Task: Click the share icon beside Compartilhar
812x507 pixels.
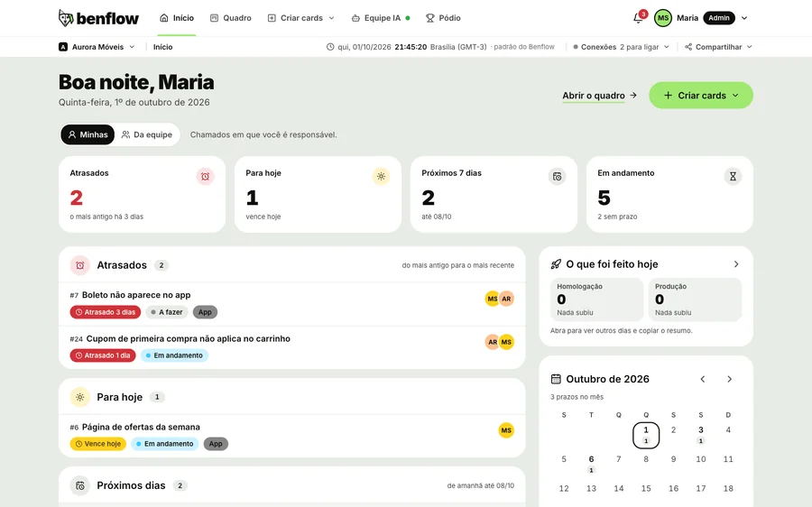Action: click(688, 47)
